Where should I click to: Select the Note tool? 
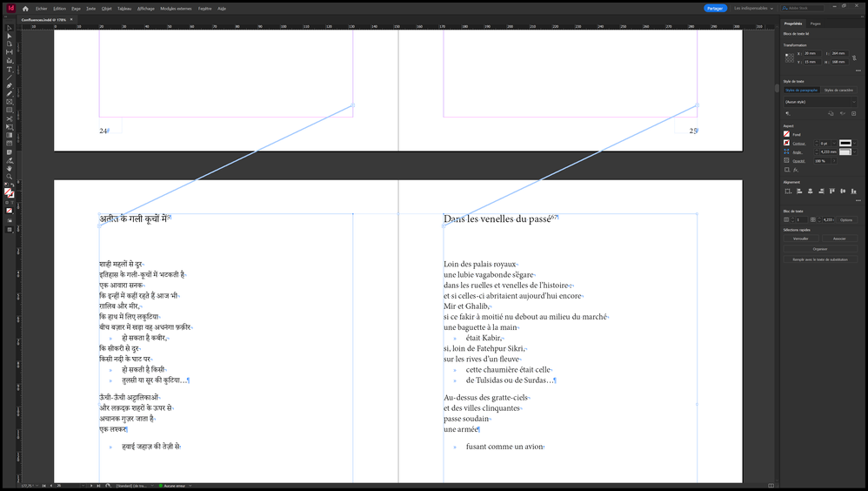10,151
